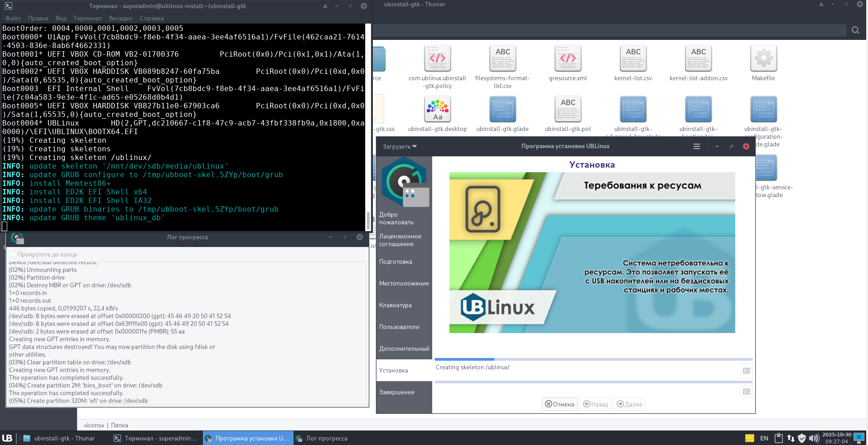Open the 'Вкладки' terminal menu
Screen dimensions: 868x445
click(x=121, y=19)
